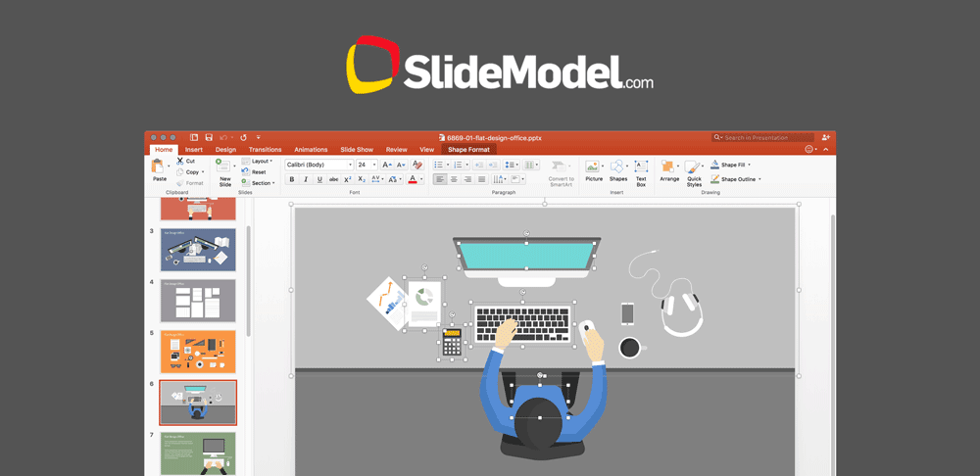Select slide 3 thumbnail
The width and height of the screenshot is (980, 476).
[198, 249]
